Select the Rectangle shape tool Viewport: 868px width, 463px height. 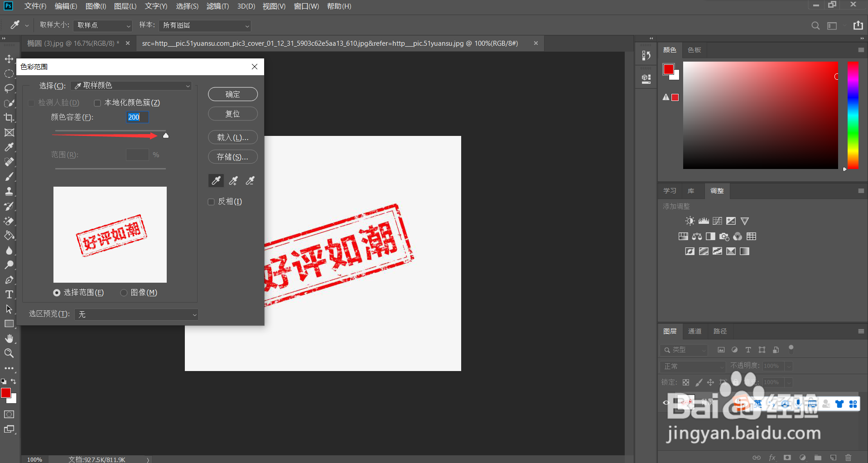click(x=9, y=324)
